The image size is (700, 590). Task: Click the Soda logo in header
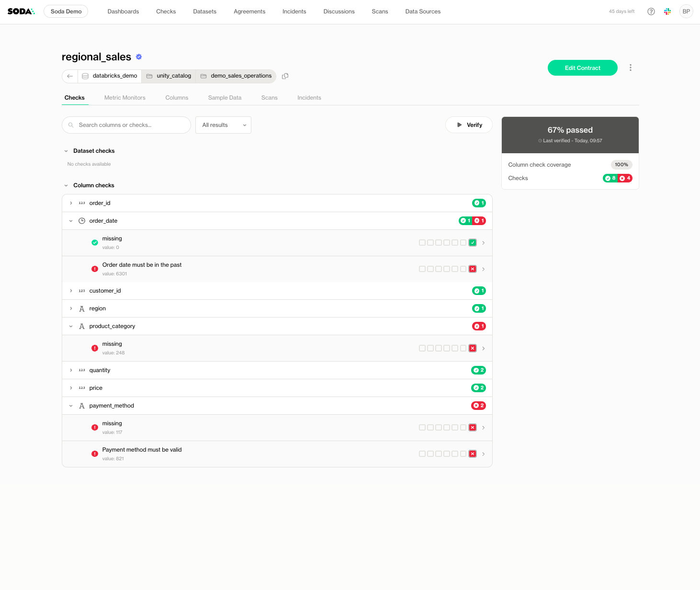(21, 11)
